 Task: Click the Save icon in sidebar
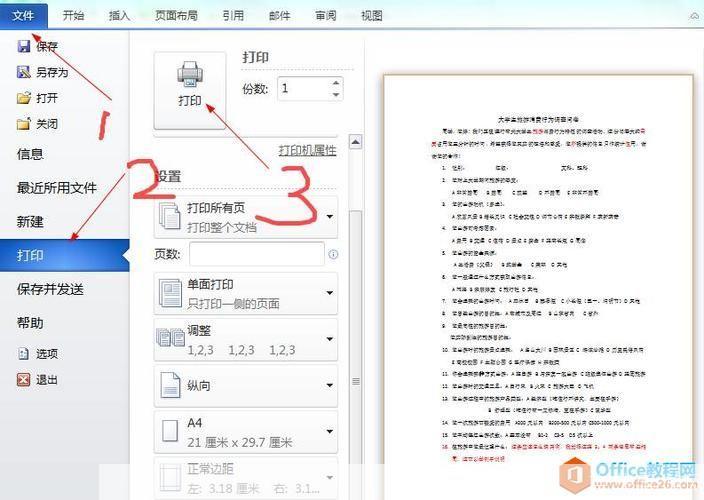24,46
